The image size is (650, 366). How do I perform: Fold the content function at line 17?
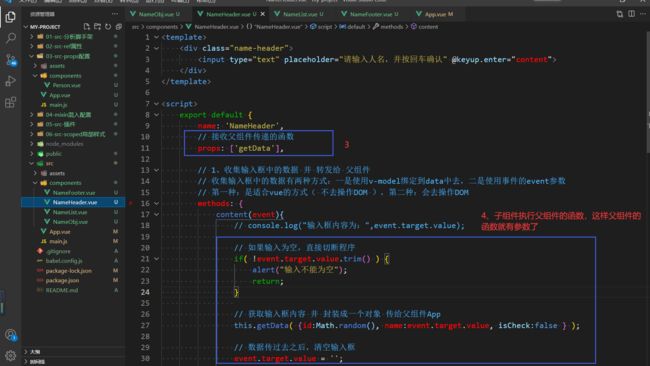tap(157, 215)
